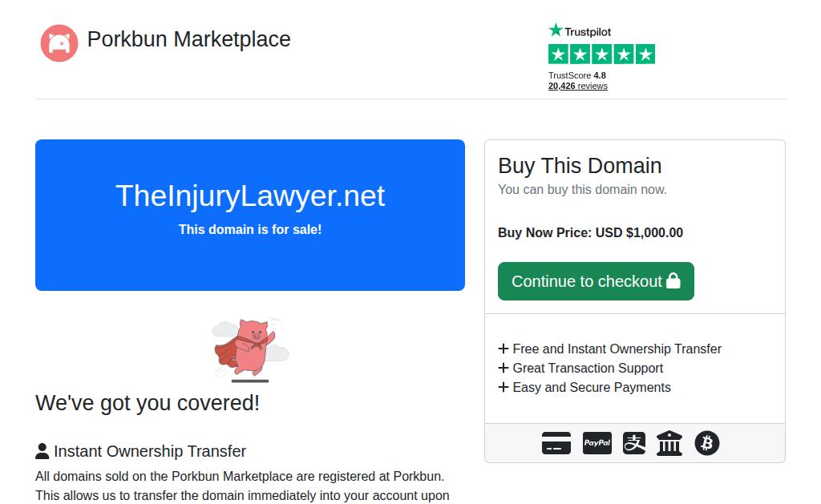This screenshot has width=821, height=504.
Task: Click plus icon next to Easy and Secure Payments
Action: coord(504,387)
